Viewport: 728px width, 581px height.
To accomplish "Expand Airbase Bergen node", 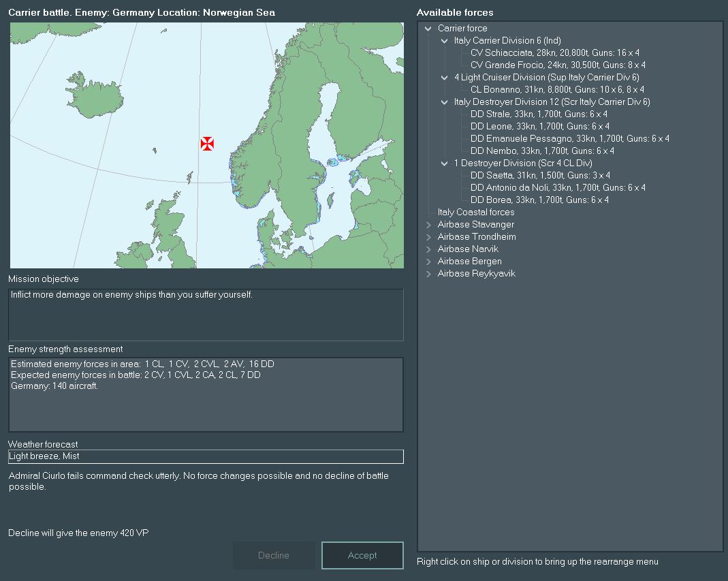I will coord(428,262).
